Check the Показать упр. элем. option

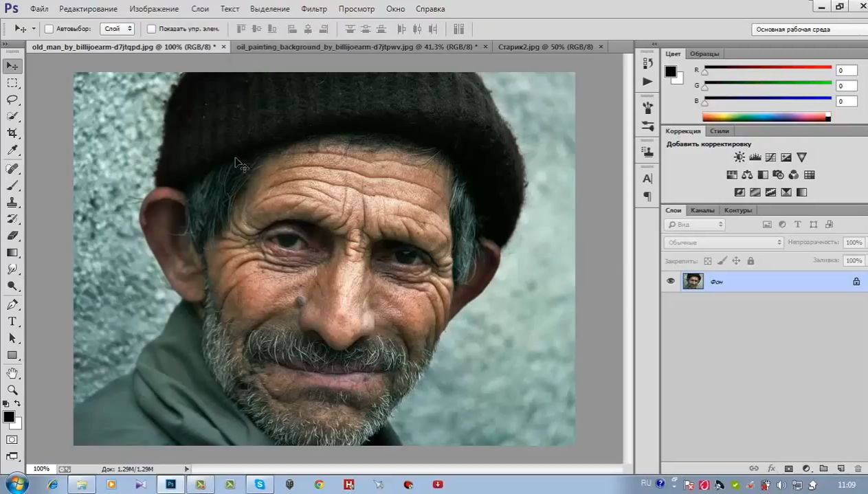pyautogui.click(x=151, y=29)
